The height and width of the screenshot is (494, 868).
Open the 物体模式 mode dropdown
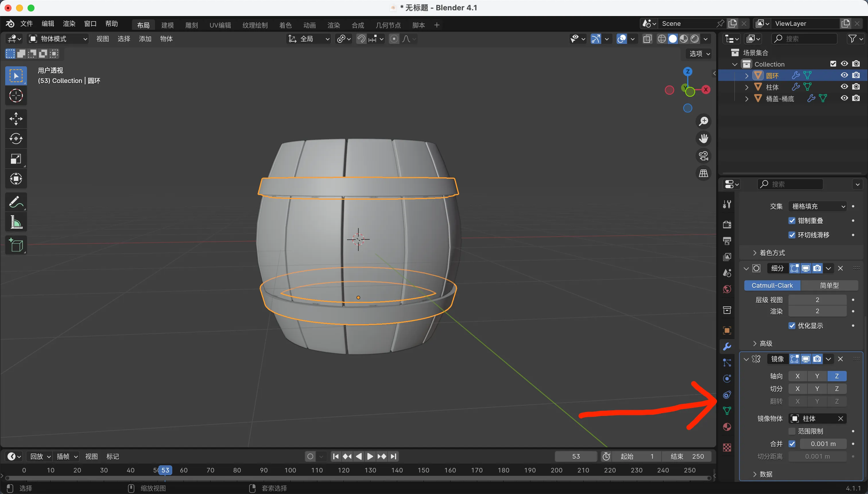click(x=58, y=39)
